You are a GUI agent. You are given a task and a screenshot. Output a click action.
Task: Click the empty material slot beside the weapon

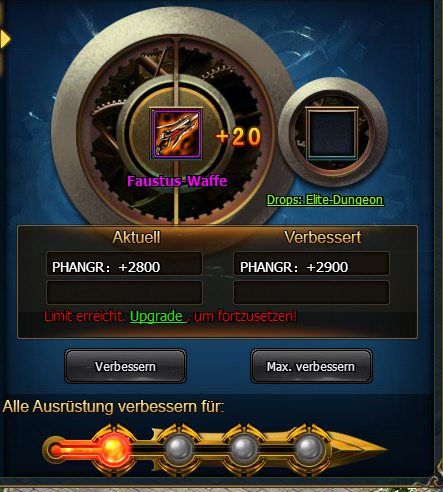coord(332,133)
